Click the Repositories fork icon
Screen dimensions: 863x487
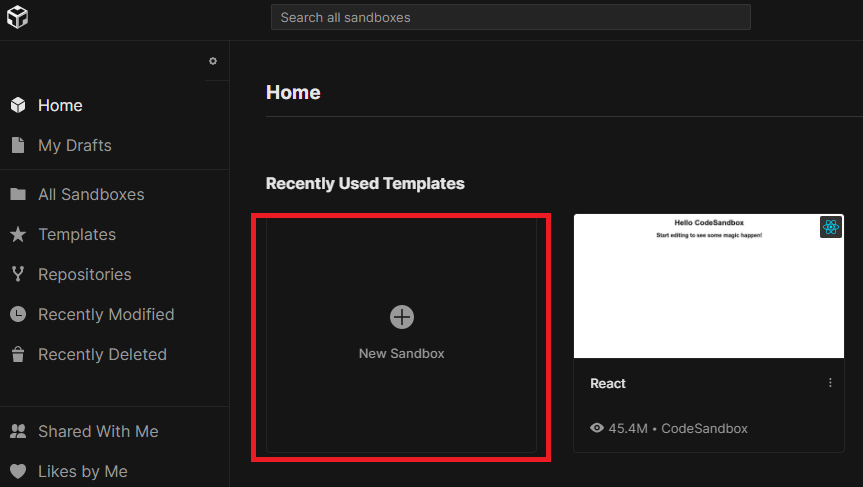[x=18, y=274]
